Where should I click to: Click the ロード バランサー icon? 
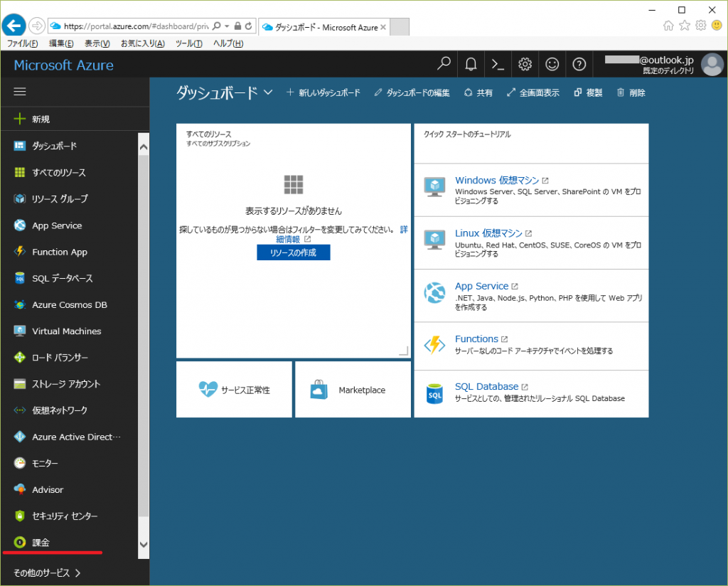pos(19,358)
